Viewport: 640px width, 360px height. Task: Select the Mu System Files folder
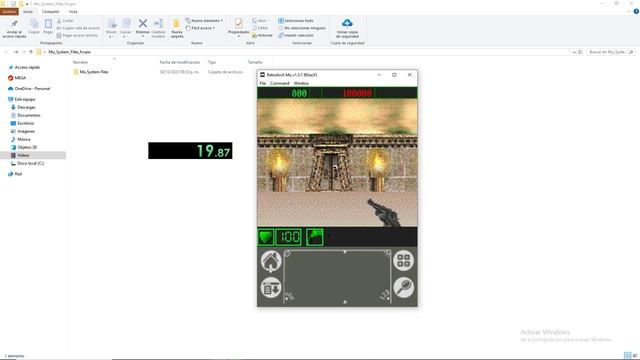tap(94, 72)
